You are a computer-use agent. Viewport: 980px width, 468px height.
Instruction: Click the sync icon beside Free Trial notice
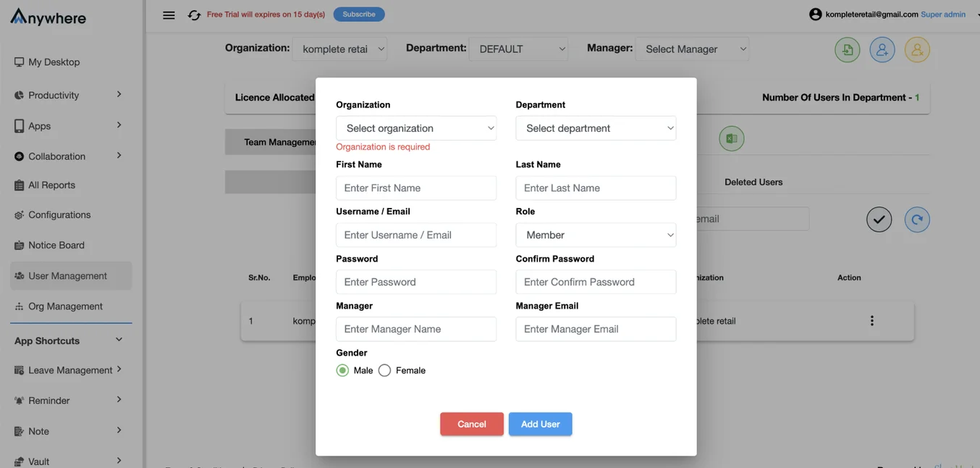[x=194, y=14]
